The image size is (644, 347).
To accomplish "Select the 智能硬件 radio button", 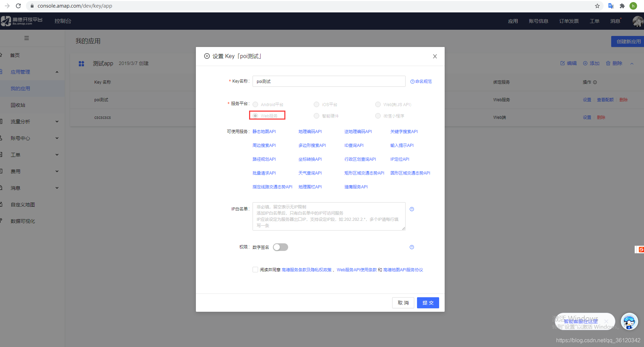I will tap(316, 116).
